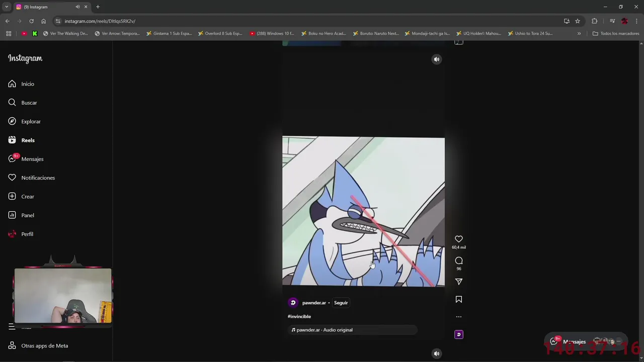Image resolution: width=644 pixels, height=362 pixels.
Task: Click Seguir to follow pawnder.ar
Action: point(341,303)
